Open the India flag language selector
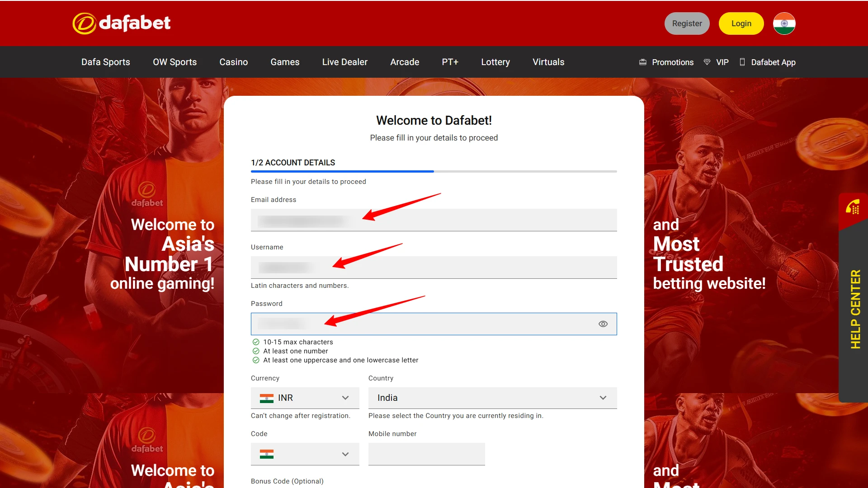The height and width of the screenshot is (488, 868). [x=784, y=23]
